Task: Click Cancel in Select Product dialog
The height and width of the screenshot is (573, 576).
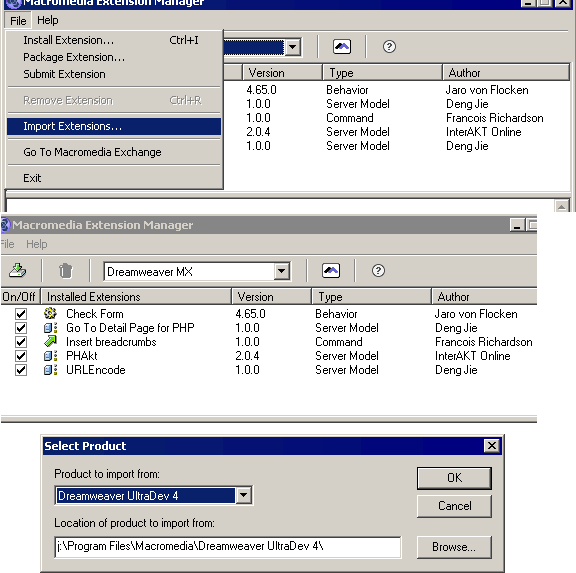Action: 454,506
